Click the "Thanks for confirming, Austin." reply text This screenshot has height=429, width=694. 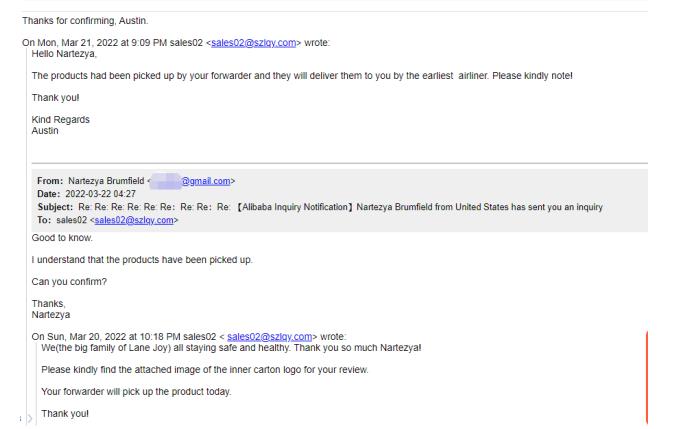click(x=85, y=21)
